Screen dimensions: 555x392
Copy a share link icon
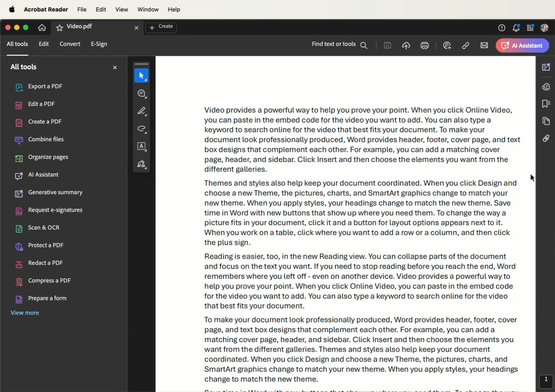pyautogui.click(x=466, y=45)
